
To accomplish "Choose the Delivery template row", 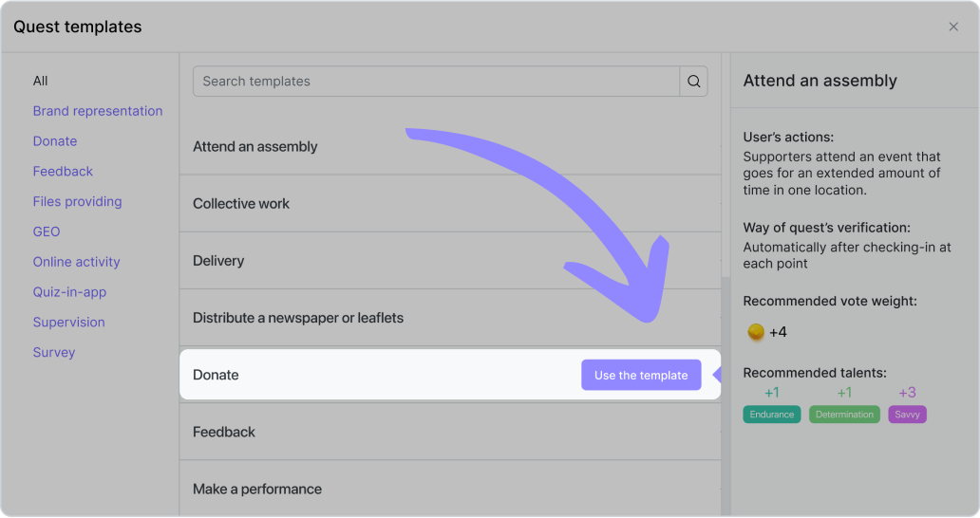I will point(218,261).
